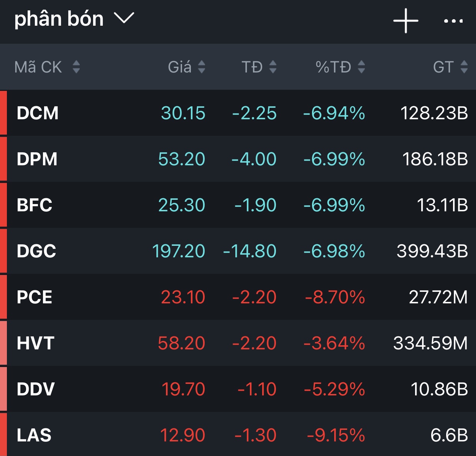
Task: Tap the plus icon to add stock
Action: pos(405,21)
